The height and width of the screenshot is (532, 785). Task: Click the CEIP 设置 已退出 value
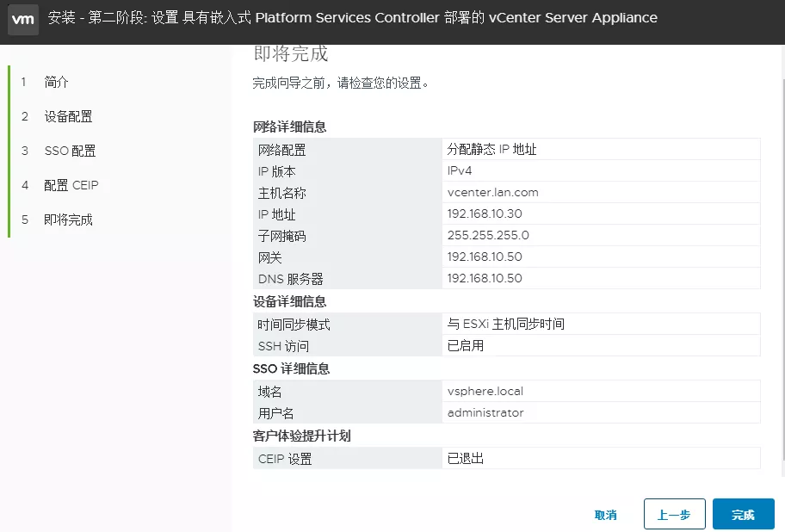tap(466, 458)
